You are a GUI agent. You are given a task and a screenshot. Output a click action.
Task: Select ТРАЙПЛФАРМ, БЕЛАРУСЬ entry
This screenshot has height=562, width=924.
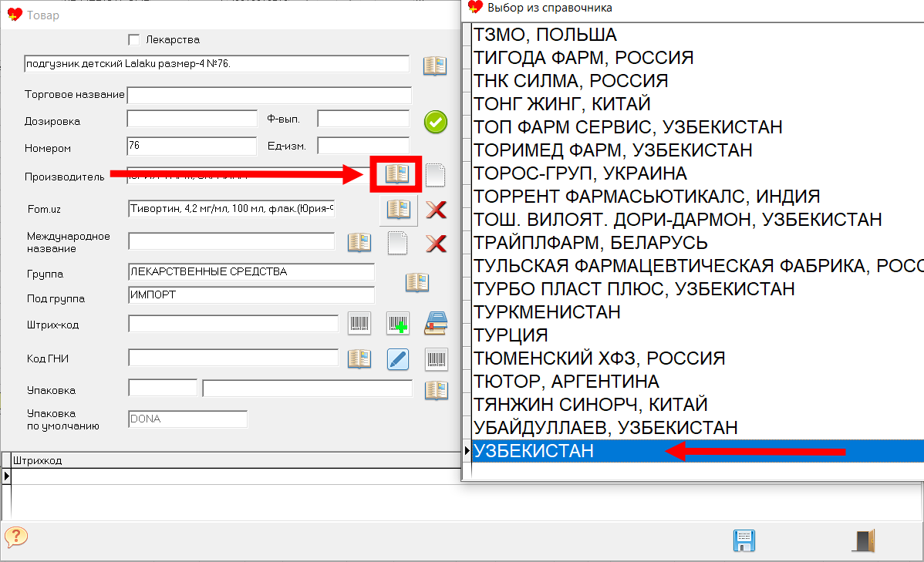(698, 243)
